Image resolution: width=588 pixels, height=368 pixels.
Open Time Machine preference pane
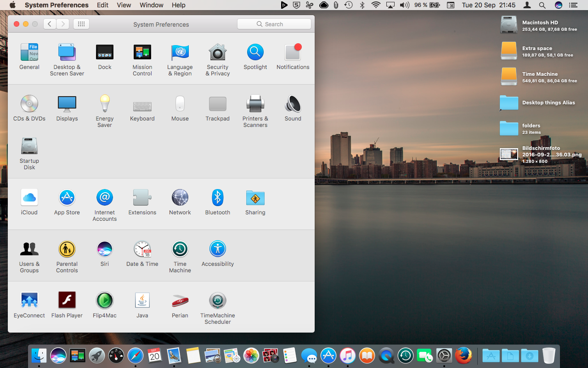pos(180,249)
